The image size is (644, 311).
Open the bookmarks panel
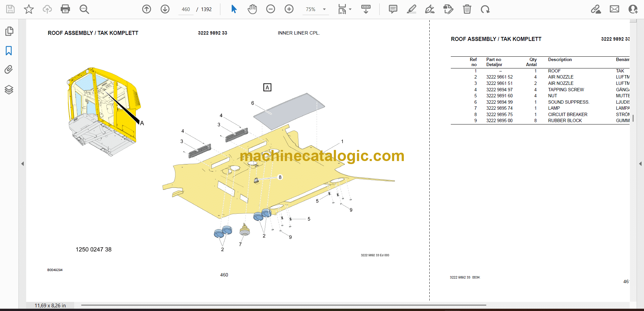(9, 51)
